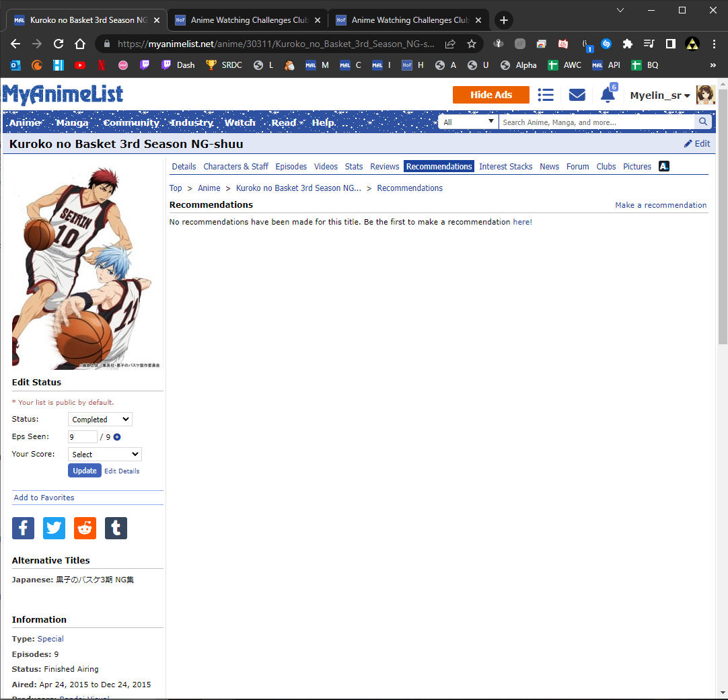This screenshot has height=700, width=728.
Task: Open the MAL API bookmark
Action: coord(606,65)
